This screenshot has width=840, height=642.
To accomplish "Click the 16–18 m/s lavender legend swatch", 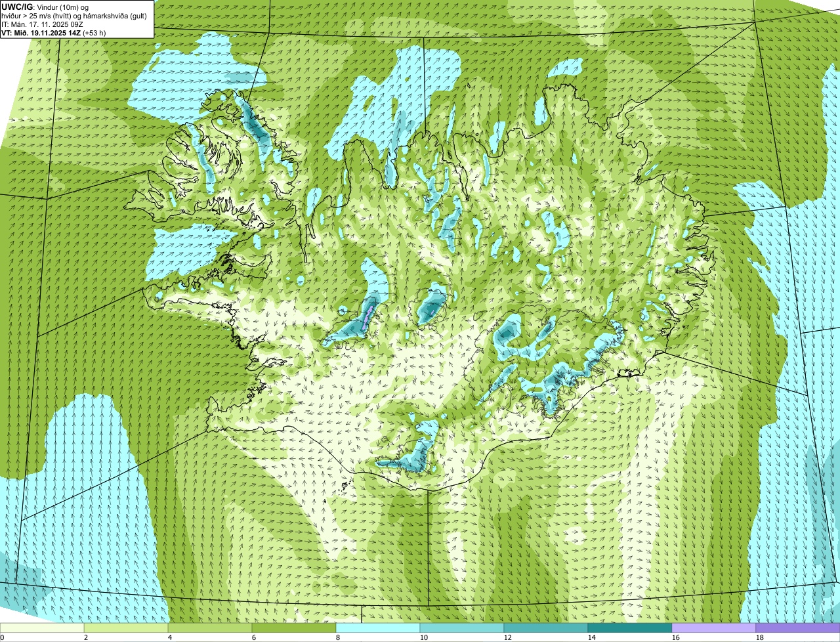I will coord(714,628).
